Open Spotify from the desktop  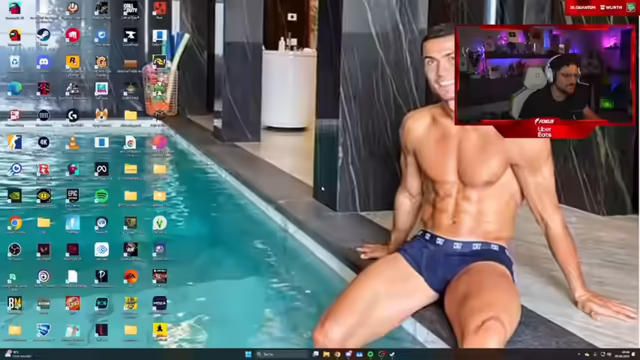pos(102,196)
